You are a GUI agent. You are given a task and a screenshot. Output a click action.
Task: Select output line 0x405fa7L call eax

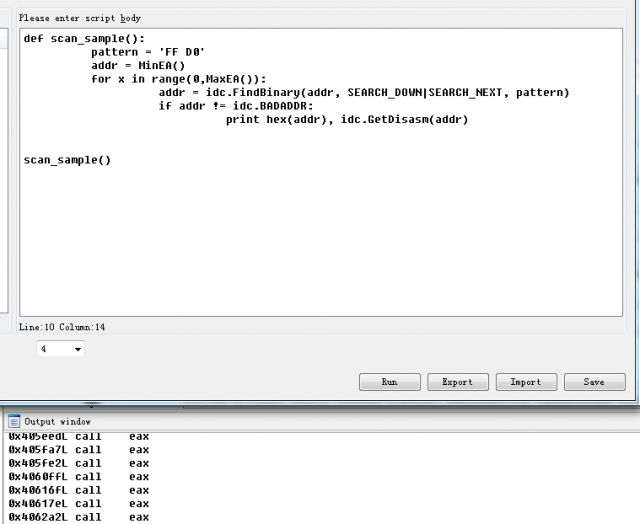[x=78, y=450]
